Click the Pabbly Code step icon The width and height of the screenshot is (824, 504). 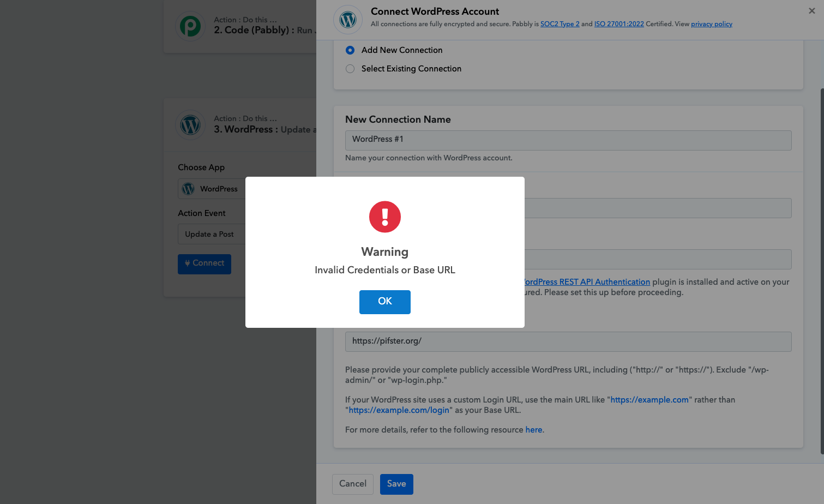coord(190,26)
